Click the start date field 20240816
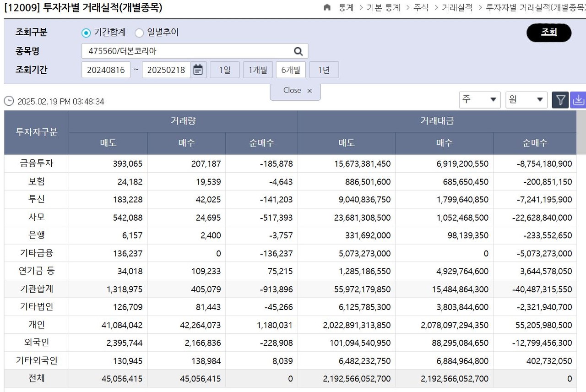Viewport: 586px width, 392px height. (106, 70)
